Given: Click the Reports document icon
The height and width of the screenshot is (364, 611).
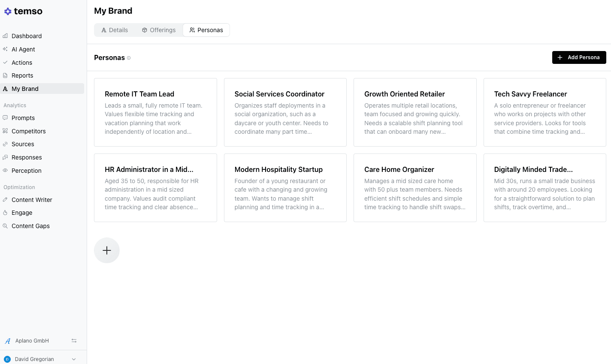Looking at the screenshot, I should (x=5, y=75).
